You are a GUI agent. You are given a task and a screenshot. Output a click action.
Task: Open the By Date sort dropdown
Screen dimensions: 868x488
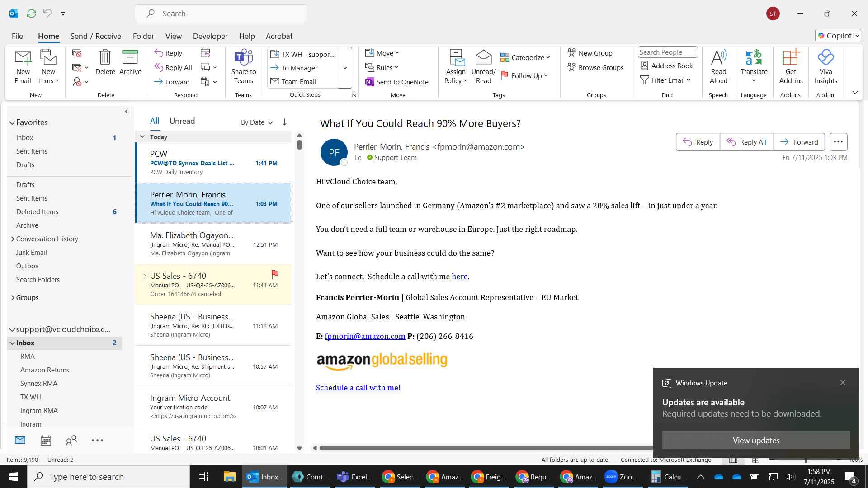pos(257,122)
